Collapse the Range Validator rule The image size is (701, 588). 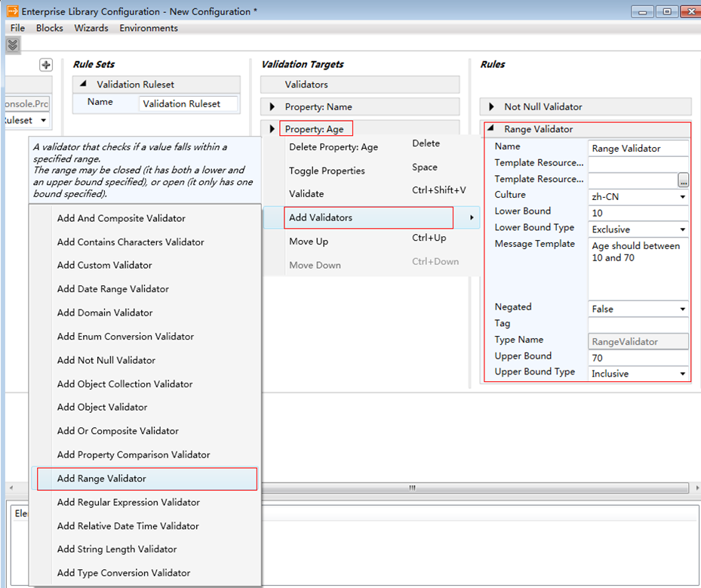pyautogui.click(x=490, y=128)
